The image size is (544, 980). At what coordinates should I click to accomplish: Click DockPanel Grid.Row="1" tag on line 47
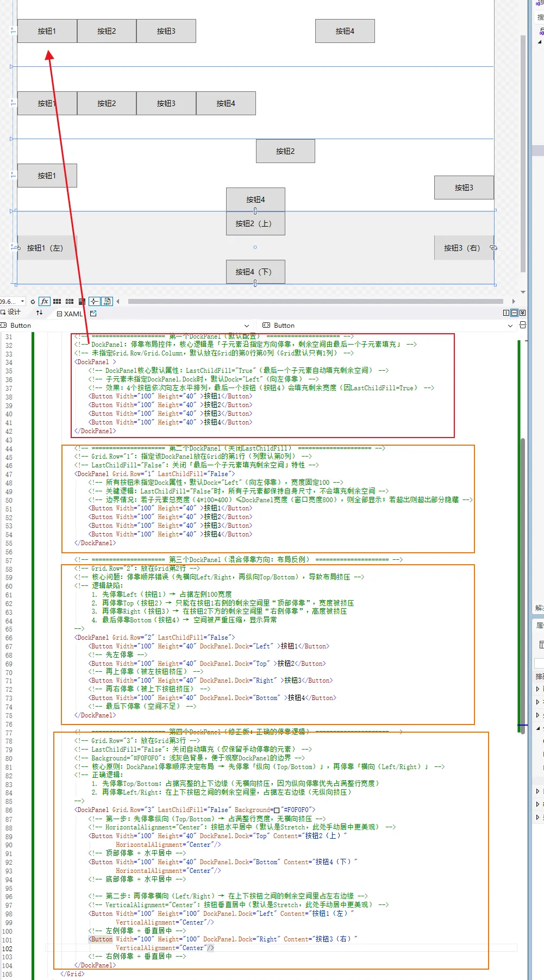coord(155,474)
